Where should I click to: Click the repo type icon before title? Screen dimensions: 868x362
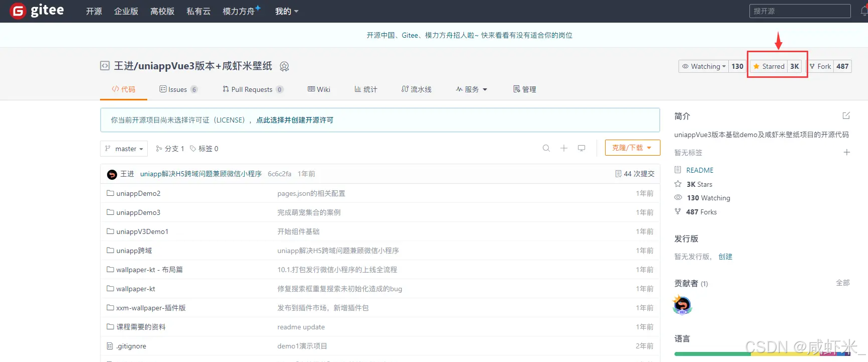(105, 66)
